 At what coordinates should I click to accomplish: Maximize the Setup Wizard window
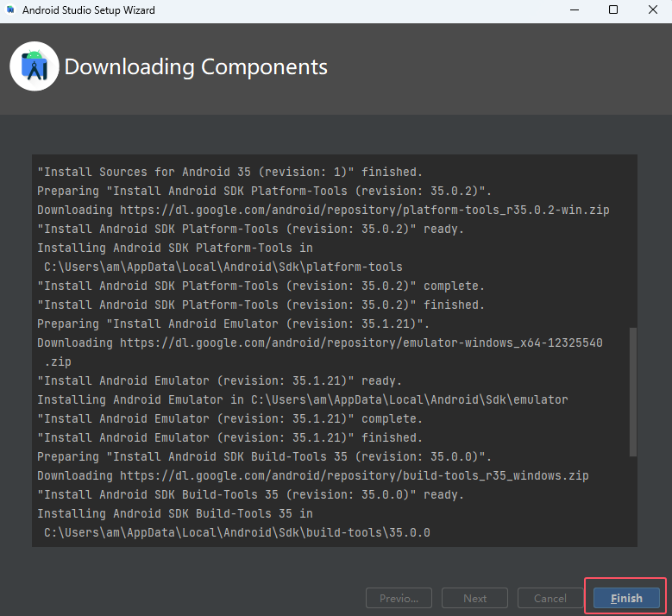click(613, 9)
